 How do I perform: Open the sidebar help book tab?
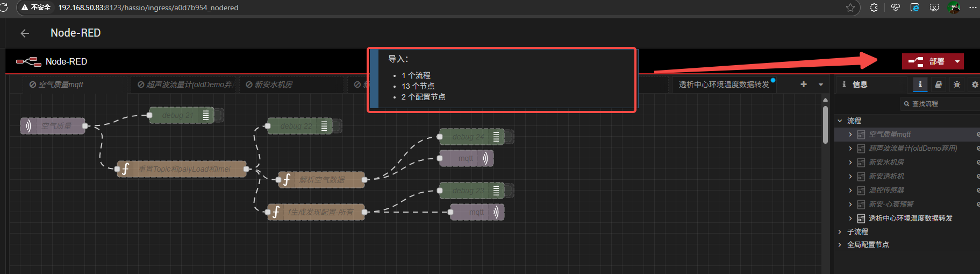pyautogui.click(x=938, y=85)
